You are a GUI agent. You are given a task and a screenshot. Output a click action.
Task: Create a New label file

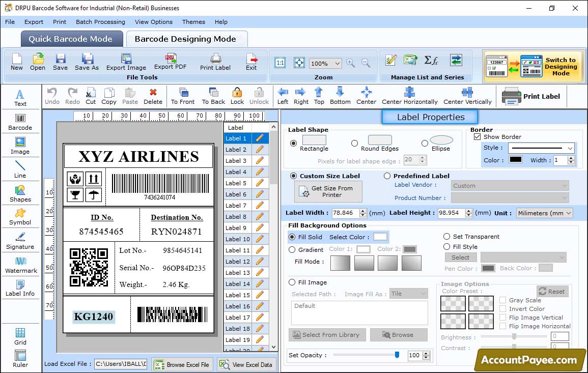click(x=16, y=62)
